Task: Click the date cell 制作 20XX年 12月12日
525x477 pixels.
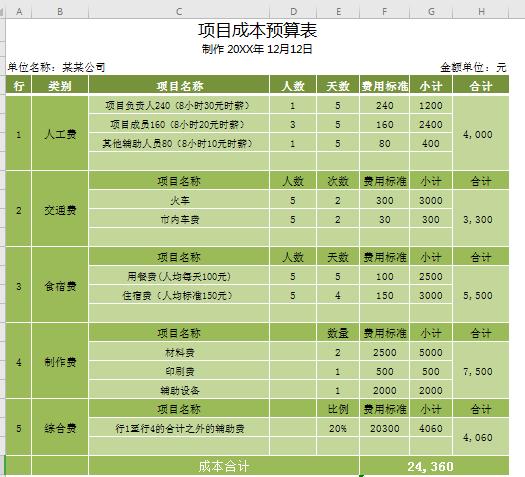Action: pos(257,49)
